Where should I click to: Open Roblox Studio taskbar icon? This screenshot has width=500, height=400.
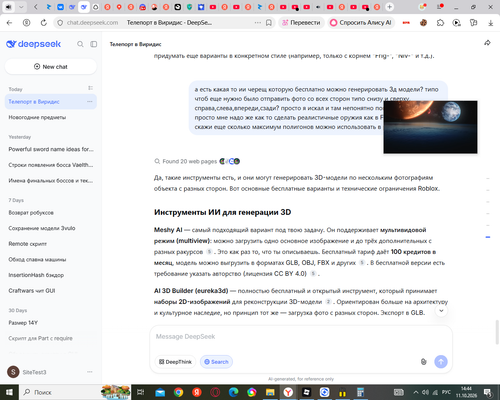pos(307,392)
